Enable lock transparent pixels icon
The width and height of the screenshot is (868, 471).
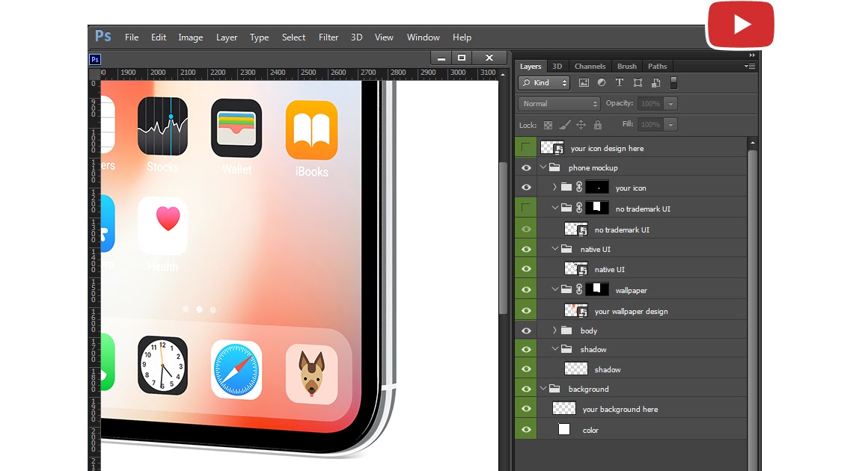[548, 126]
